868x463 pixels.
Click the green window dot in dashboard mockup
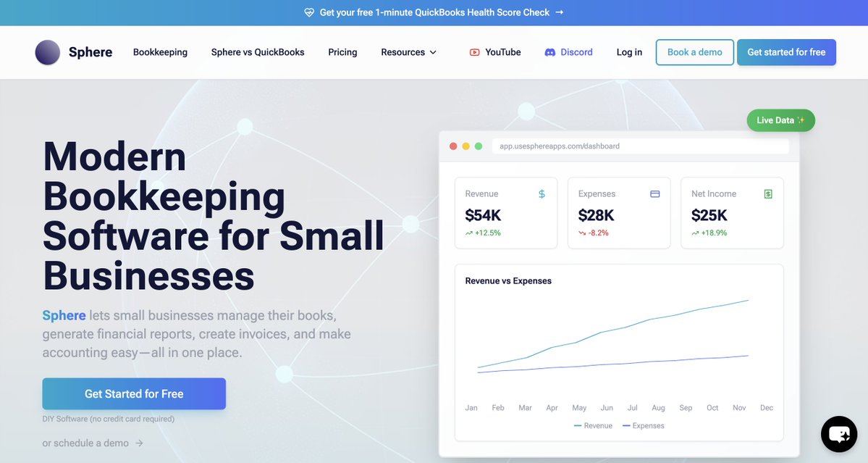(479, 146)
